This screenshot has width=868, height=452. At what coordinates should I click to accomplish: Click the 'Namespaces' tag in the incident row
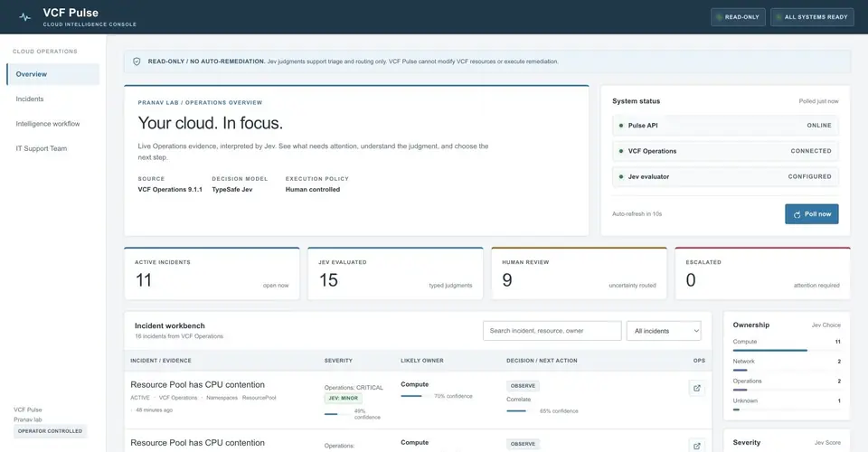[x=222, y=398]
